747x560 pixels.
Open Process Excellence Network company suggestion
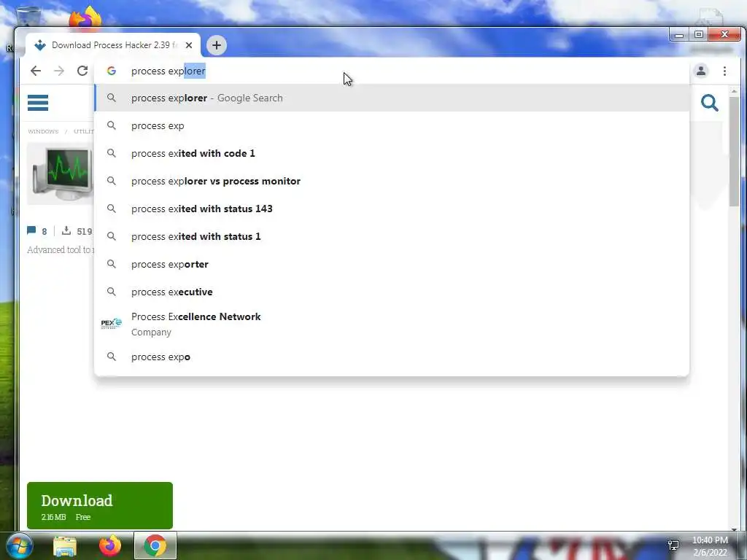[x=392, y=324]
